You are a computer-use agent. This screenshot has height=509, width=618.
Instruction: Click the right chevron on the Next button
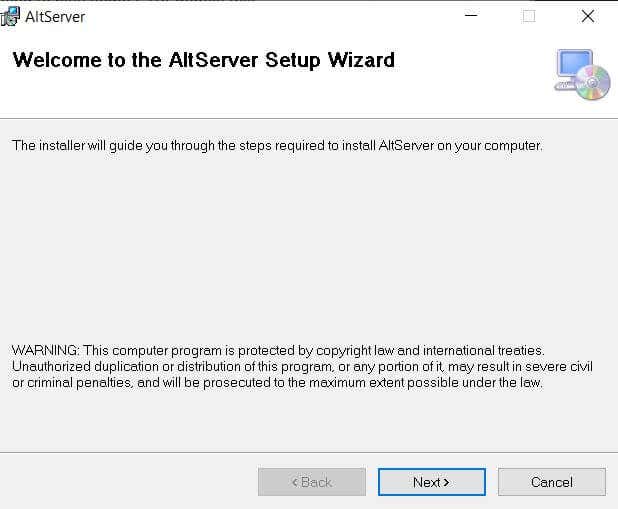coord(446,483)
